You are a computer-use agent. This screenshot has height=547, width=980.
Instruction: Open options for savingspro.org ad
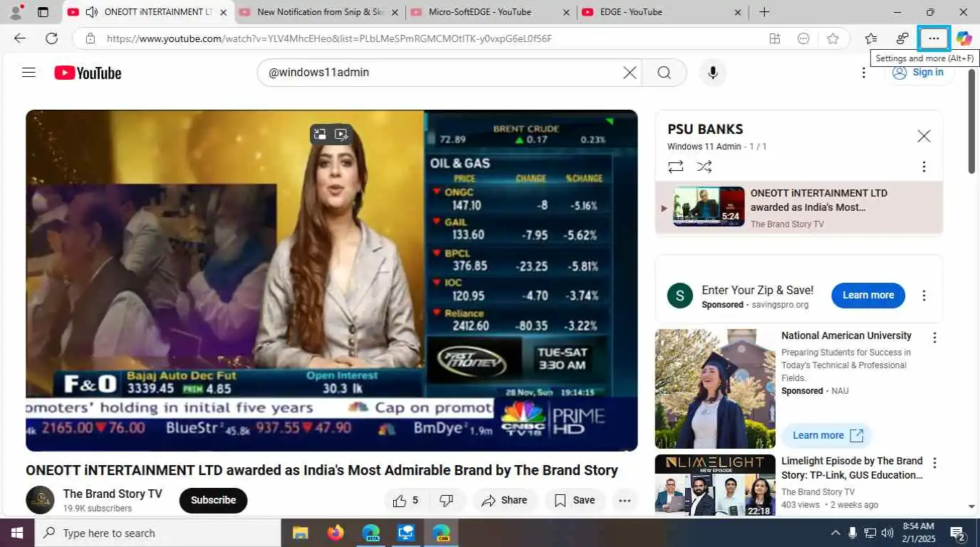pyautogui.click(x=924, y=296)
